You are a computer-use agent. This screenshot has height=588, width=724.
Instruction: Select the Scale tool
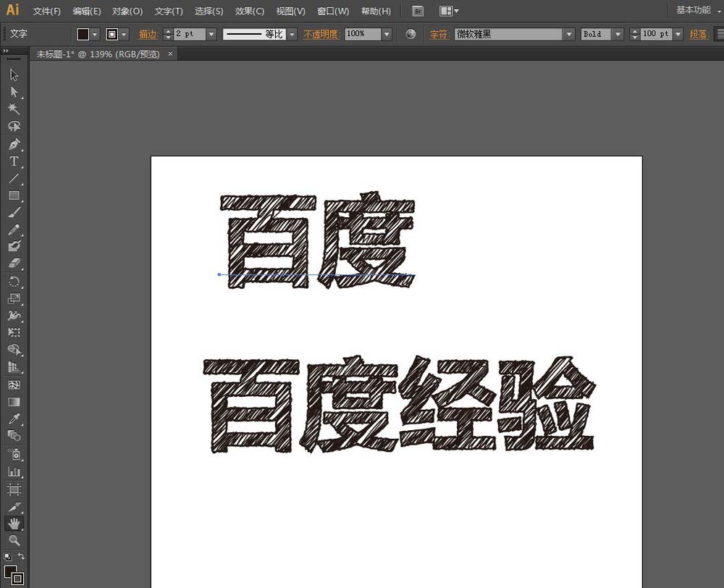[14, 298]
